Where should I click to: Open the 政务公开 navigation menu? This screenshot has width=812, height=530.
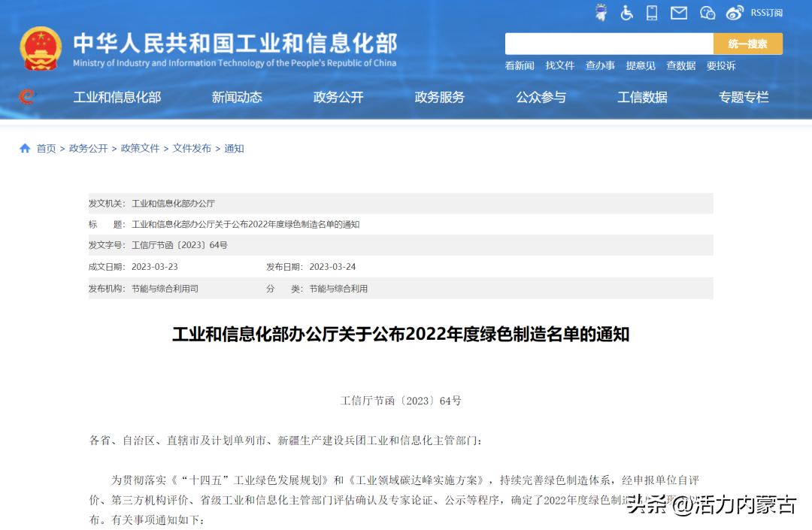pyautogui.click(x=338, y=97)
